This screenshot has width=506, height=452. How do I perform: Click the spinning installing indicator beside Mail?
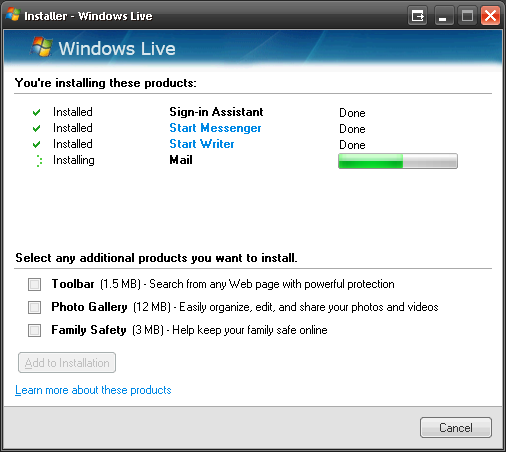(39, 161)
